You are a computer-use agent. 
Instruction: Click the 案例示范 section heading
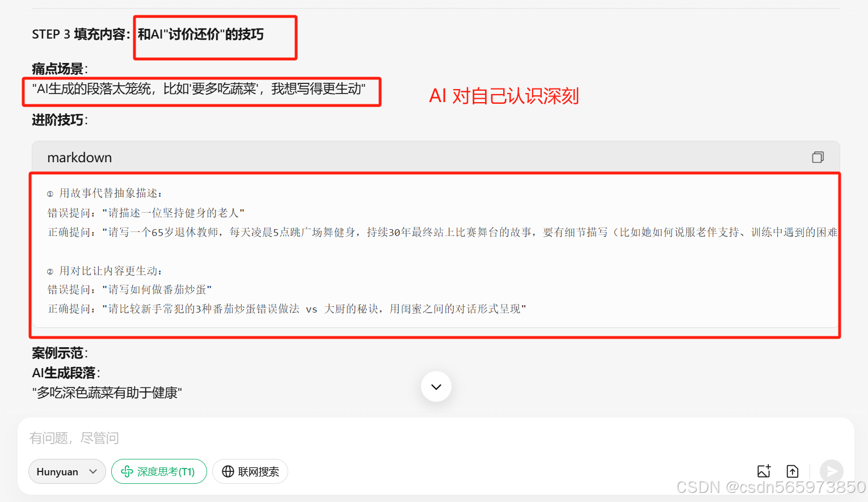[60, 353]
